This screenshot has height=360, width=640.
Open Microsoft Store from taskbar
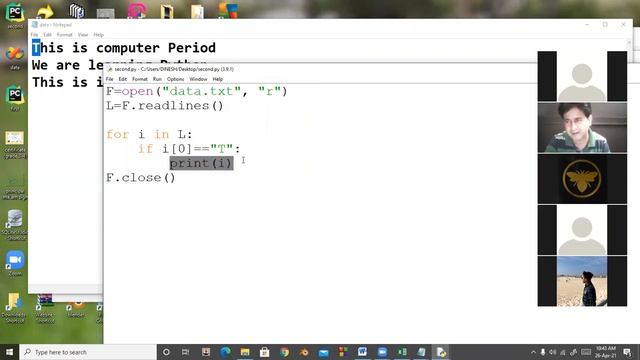point(264,352)
